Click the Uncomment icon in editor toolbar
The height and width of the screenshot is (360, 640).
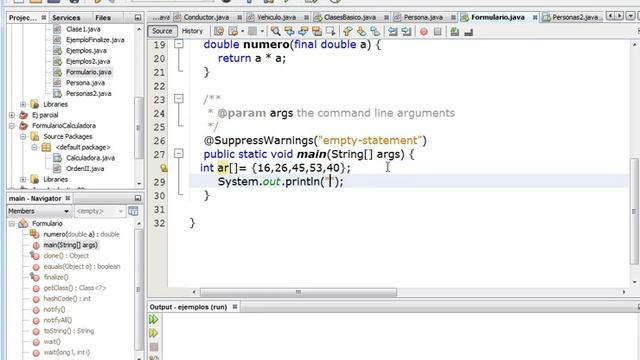click(469, 31)
